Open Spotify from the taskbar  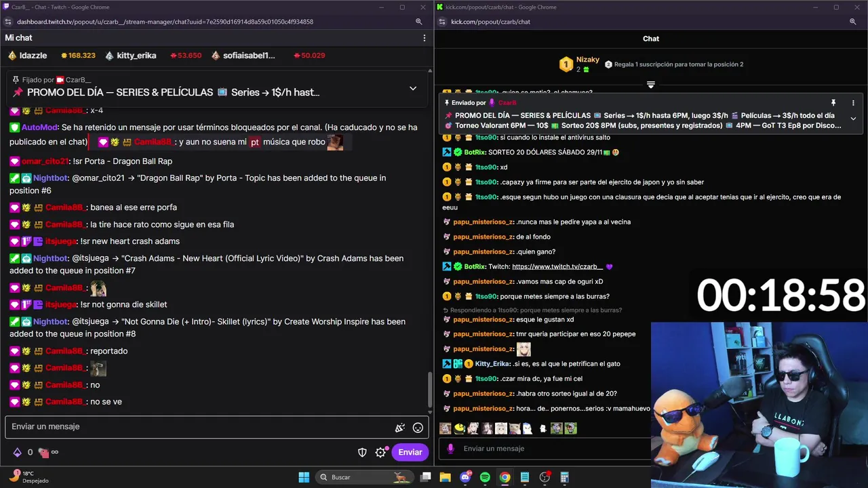485,477
